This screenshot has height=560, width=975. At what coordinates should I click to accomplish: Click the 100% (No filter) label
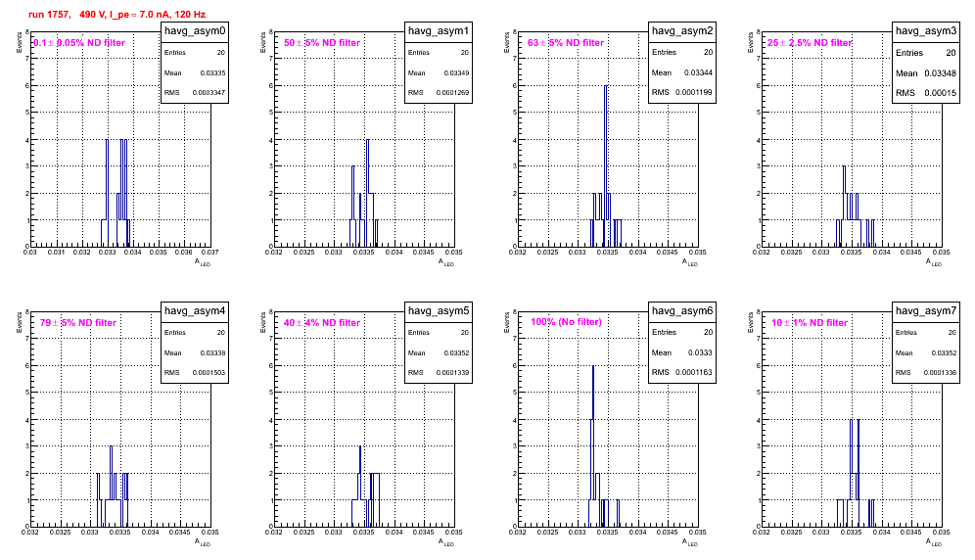(567, 322)
